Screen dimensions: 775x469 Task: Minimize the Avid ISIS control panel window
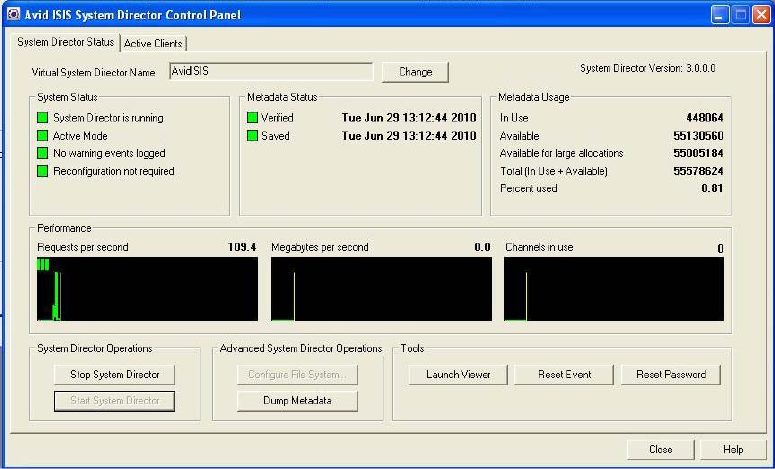720,15
